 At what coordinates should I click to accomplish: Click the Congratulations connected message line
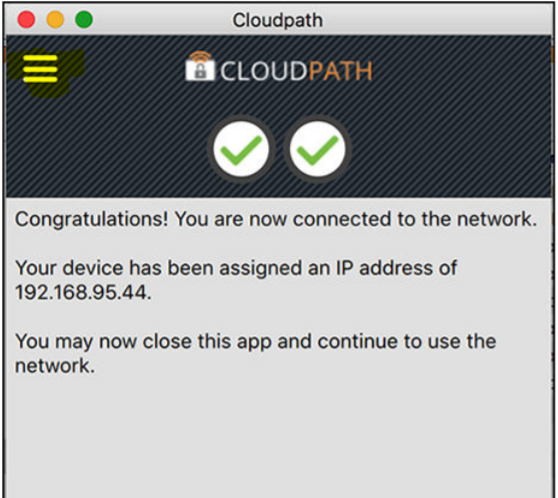[x=276, y=220]
